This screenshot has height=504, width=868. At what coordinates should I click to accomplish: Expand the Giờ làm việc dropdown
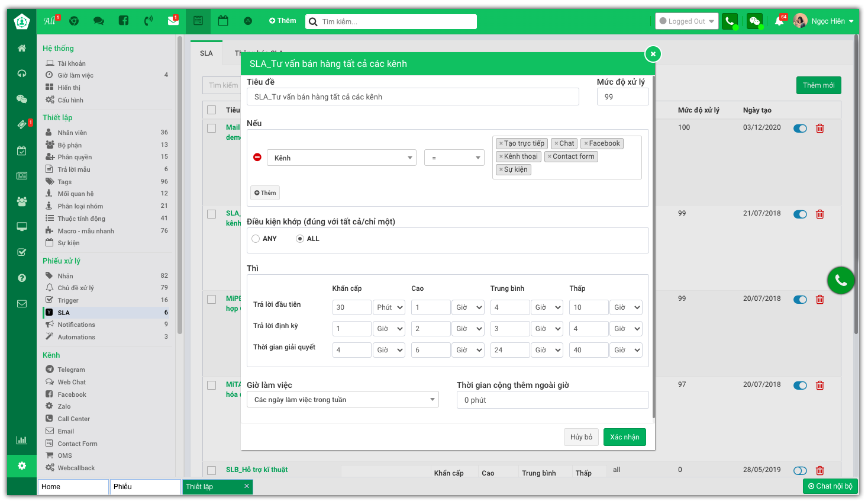pos(343,400)
